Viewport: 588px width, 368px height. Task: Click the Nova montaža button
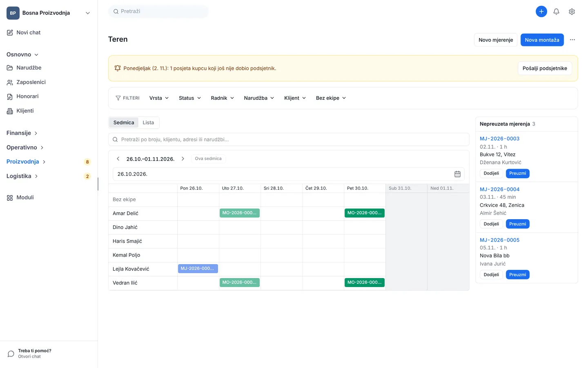tap(542, 40)
